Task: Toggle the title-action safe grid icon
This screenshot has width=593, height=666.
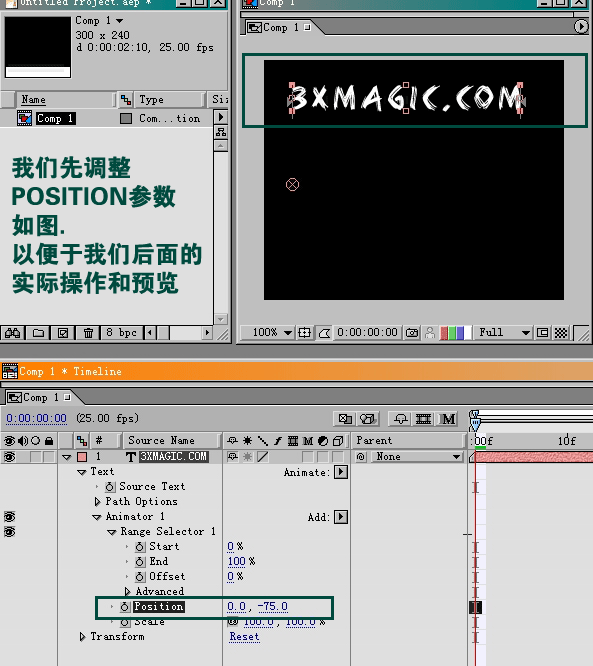Action: tap(304, 333)
